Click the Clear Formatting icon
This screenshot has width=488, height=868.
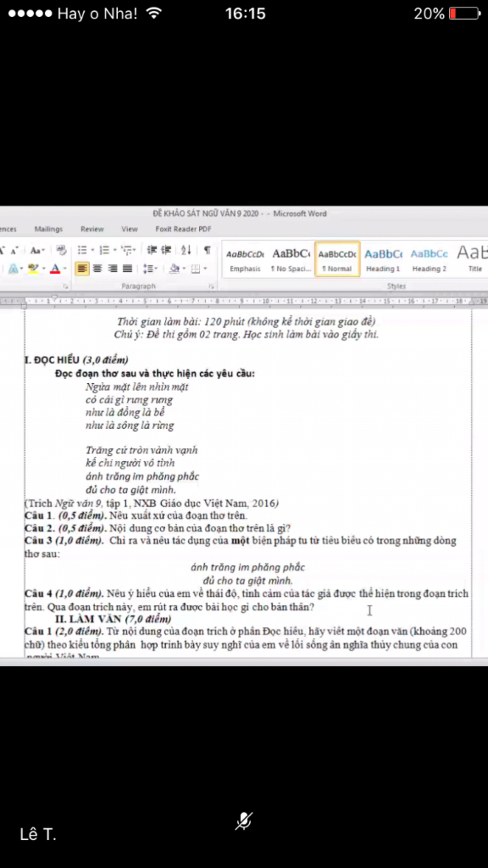61,250
